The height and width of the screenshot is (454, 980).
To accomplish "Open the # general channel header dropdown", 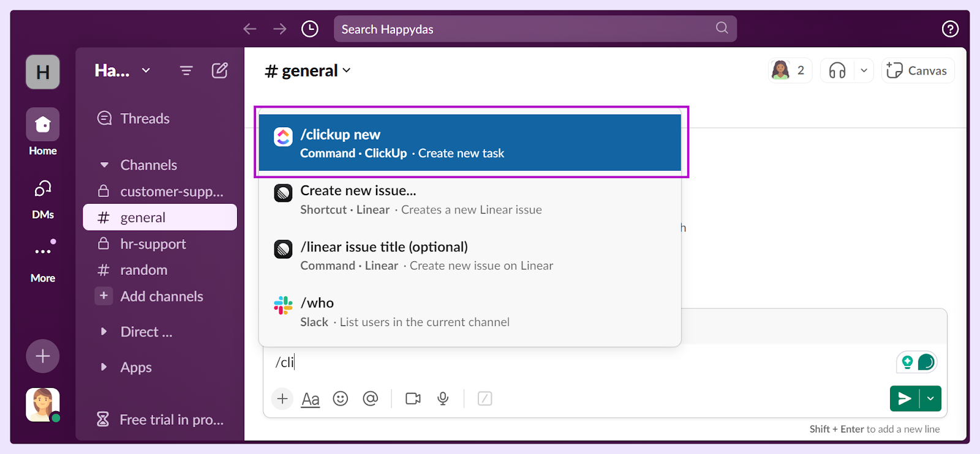I will [307, 71].
